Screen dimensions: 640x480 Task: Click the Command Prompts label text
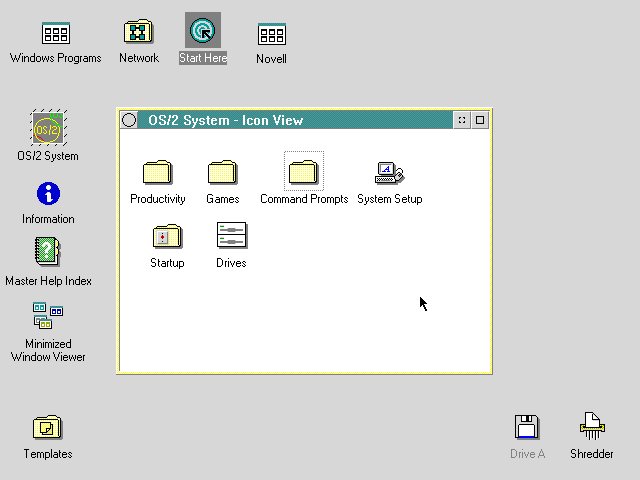304,199
